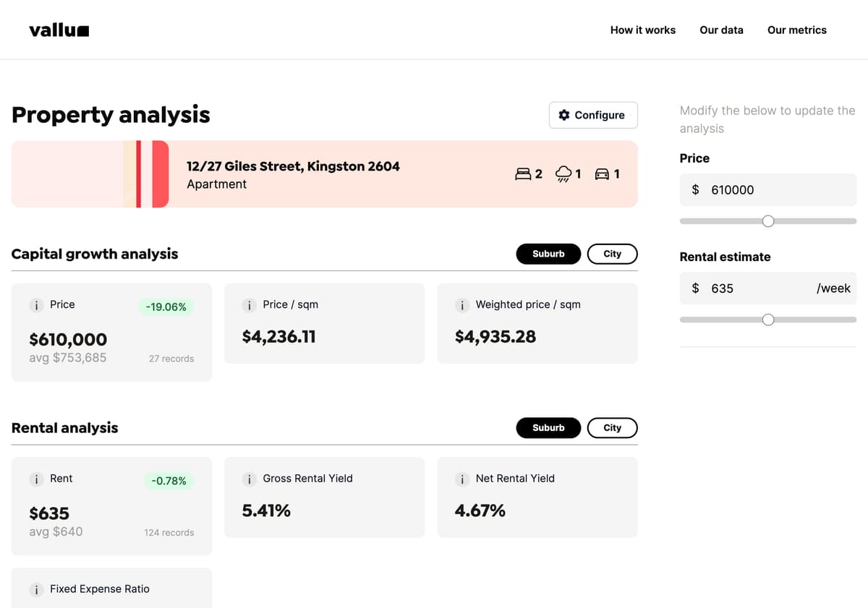Switch Capital growth analysis to City view
This screenshot has width=868, height=608.
click(612, 254)
